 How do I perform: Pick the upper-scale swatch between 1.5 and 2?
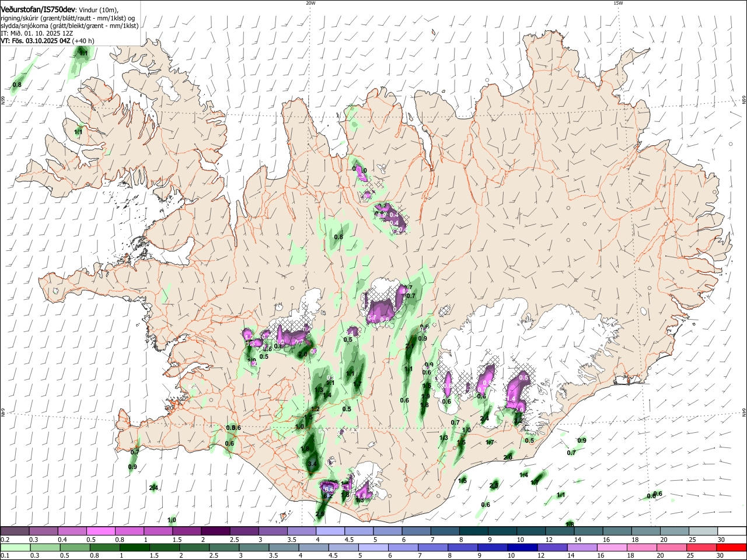[x=186, y=531]
